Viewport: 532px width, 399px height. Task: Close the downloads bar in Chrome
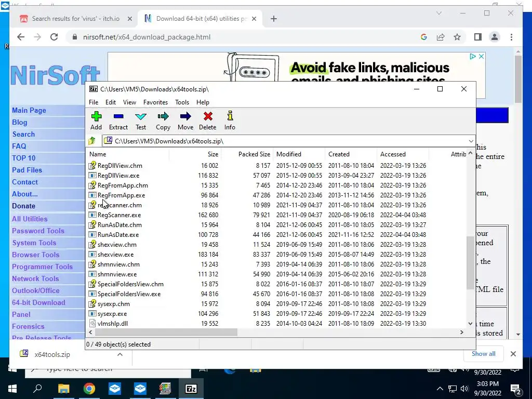(513, 354)
